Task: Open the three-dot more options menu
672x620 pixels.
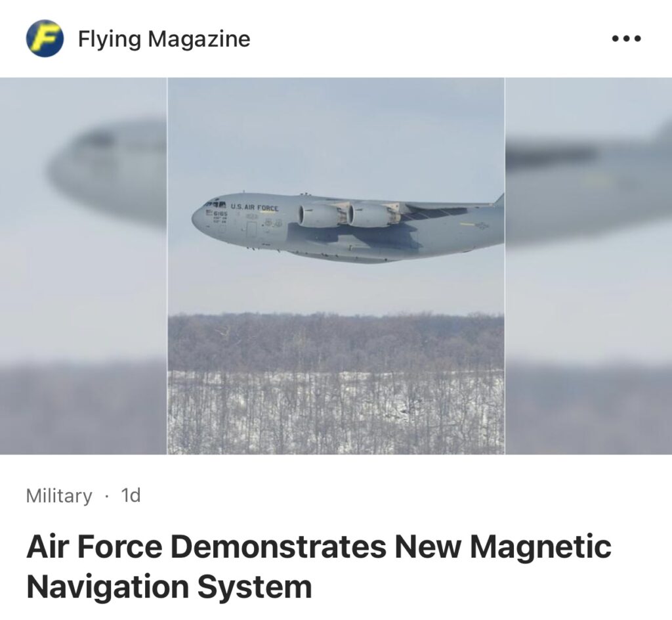Action: coord(626,39)
